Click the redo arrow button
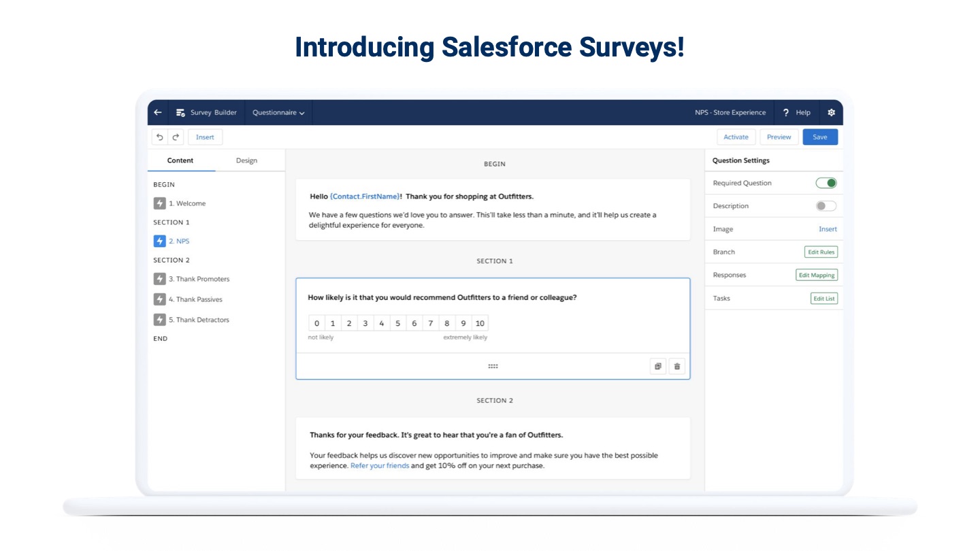 (176, 137)
